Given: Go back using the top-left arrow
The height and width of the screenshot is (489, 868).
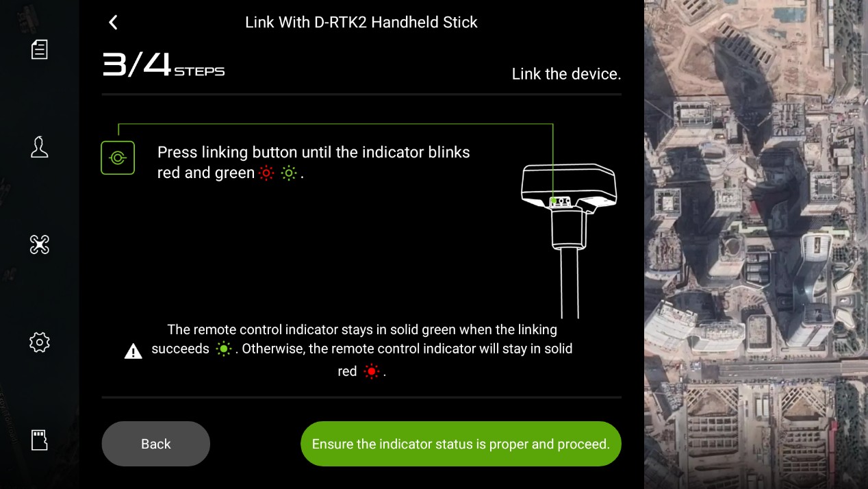Looking at the screenshot, I should pos(113,23).
